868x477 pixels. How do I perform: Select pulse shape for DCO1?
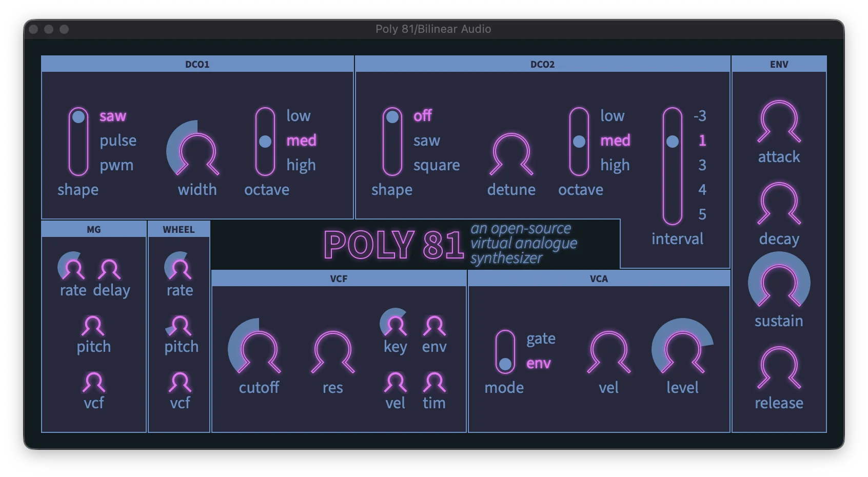click(118, 141)
